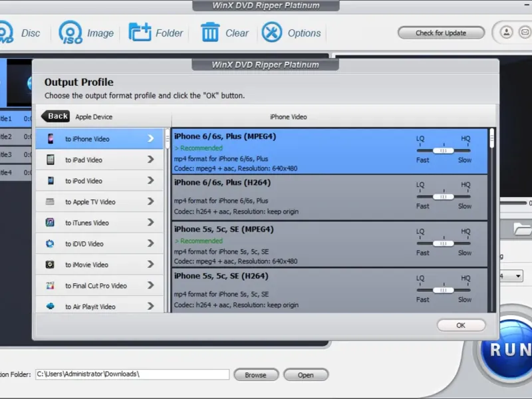Expand the to Air Playit Video arrow

tap(151, 307)
